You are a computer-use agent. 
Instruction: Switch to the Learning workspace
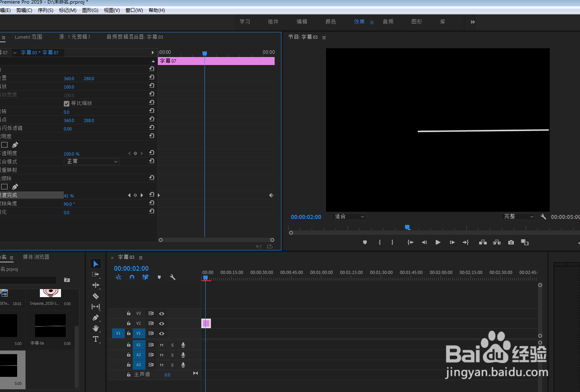tap(245, 22)
